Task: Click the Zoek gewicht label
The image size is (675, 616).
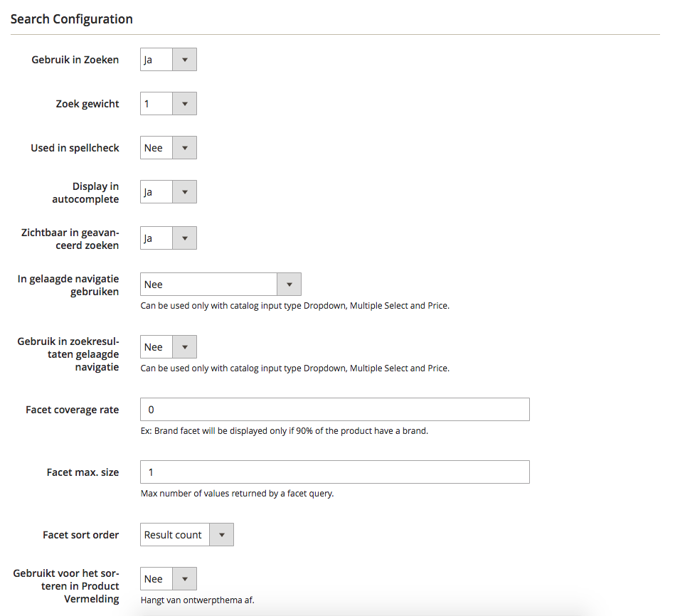Action: click(x=87, y=103)
